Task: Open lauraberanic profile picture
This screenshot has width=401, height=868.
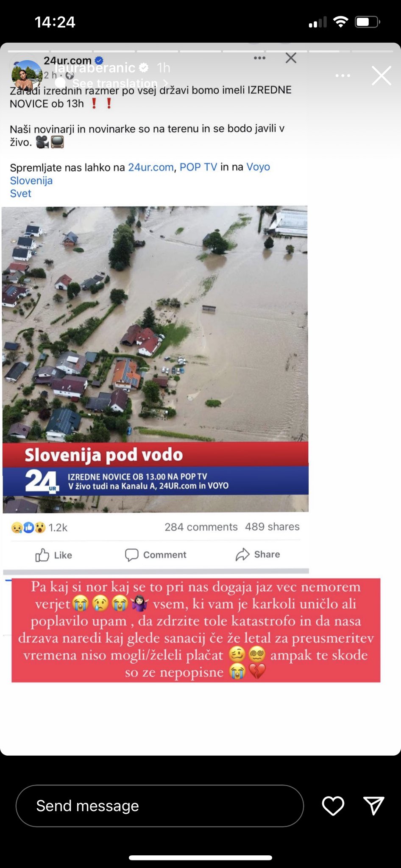Action: 27,75
